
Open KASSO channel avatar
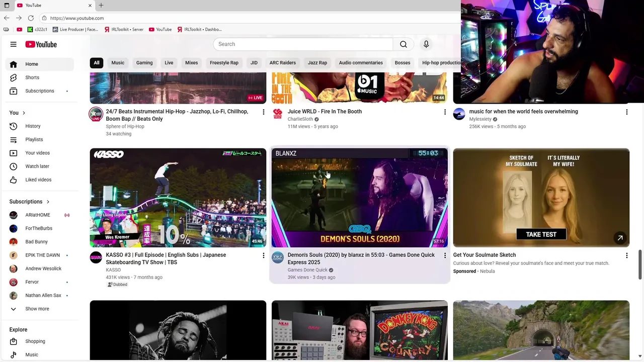[x=96, y=258]
